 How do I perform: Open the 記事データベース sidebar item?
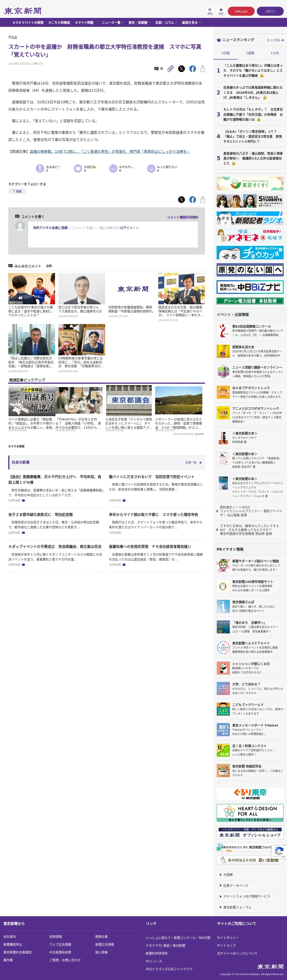(x=235, y=886)
